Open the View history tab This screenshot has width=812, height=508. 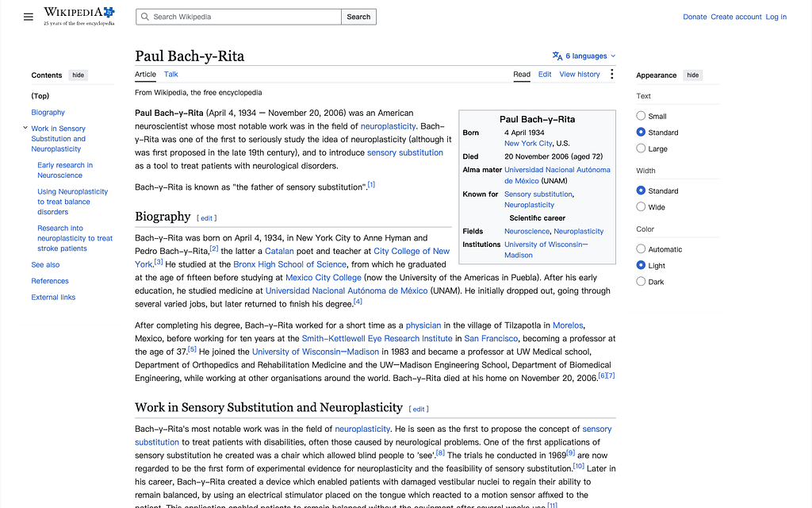coord(580,74)
